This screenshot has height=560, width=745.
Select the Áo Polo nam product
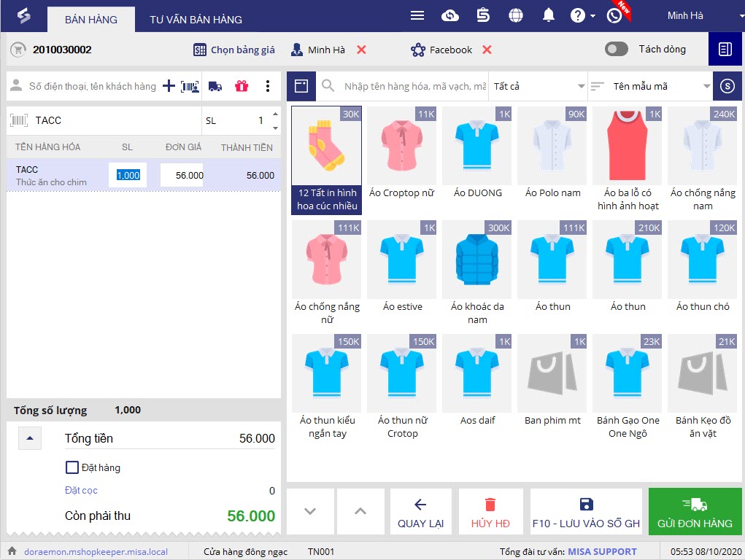coord(552,153)
